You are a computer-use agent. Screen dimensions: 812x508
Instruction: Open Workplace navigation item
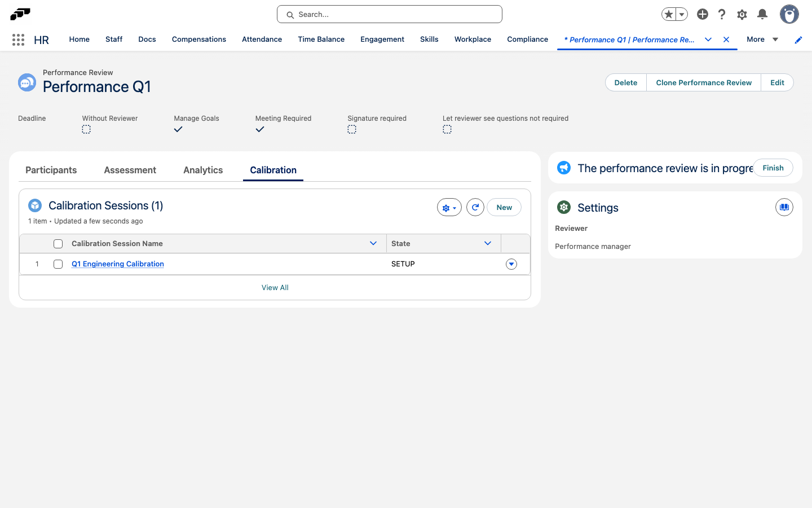point(473,40)
